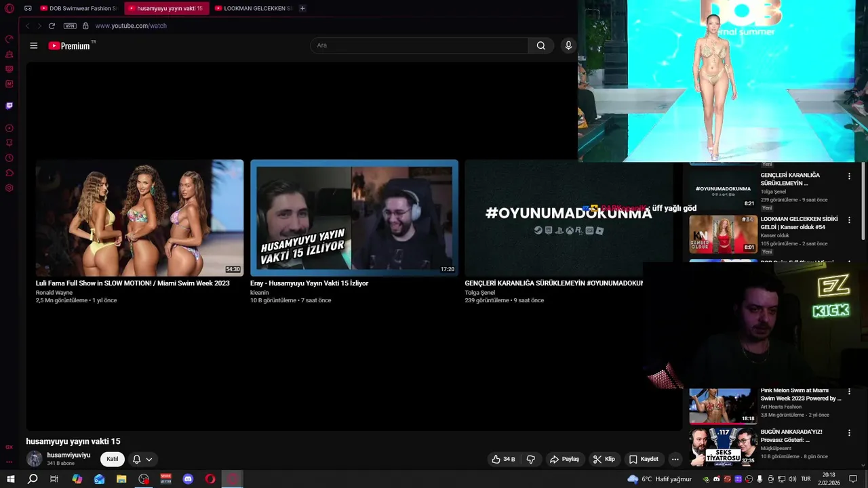
Task: Open SEKS TİYATROSU sidebar thumbnail
Action: tap(723, 447)
